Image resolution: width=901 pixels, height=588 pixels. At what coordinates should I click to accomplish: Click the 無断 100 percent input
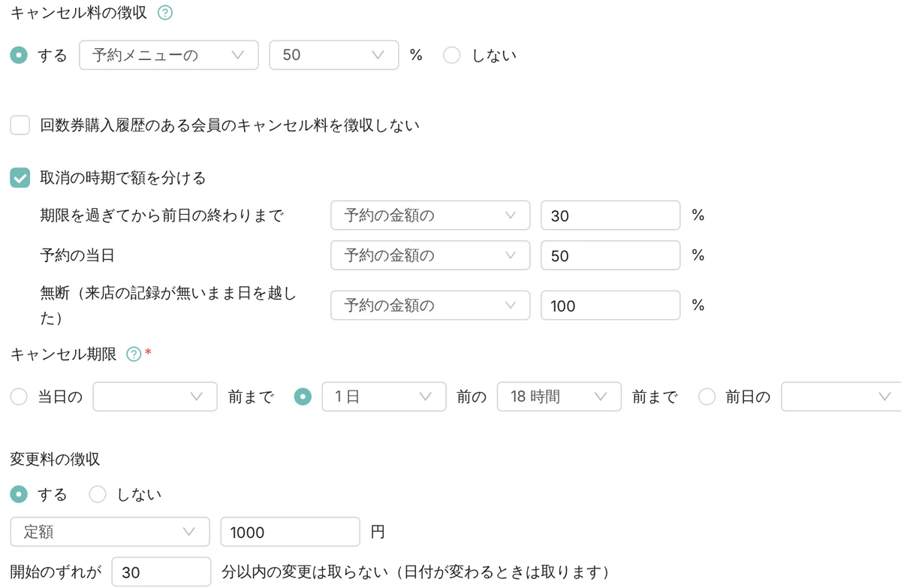610,306
